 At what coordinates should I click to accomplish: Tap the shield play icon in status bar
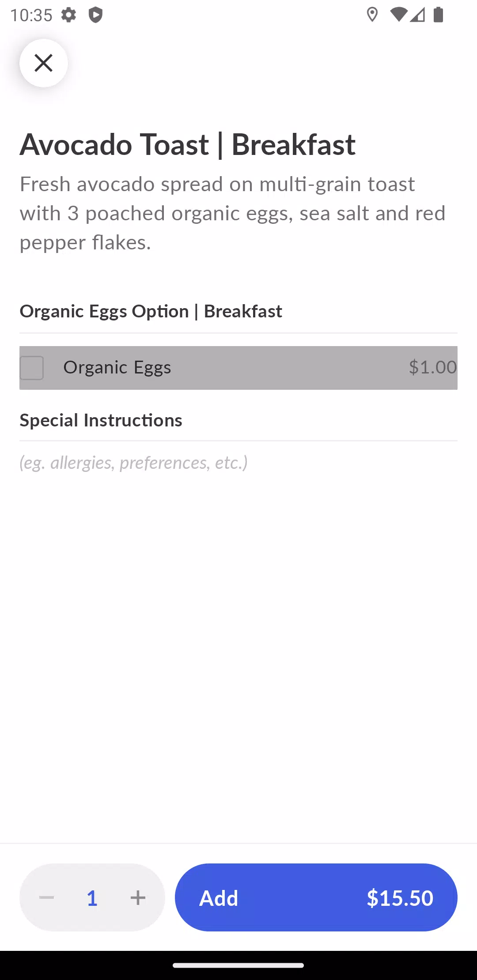pyautogui.click(x=95, y=15)
